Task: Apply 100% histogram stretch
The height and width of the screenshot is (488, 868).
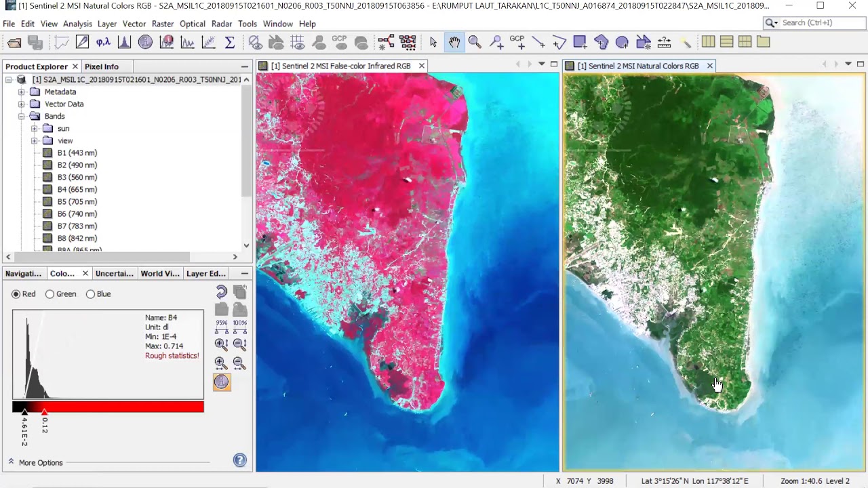Action: click(239, 326)
